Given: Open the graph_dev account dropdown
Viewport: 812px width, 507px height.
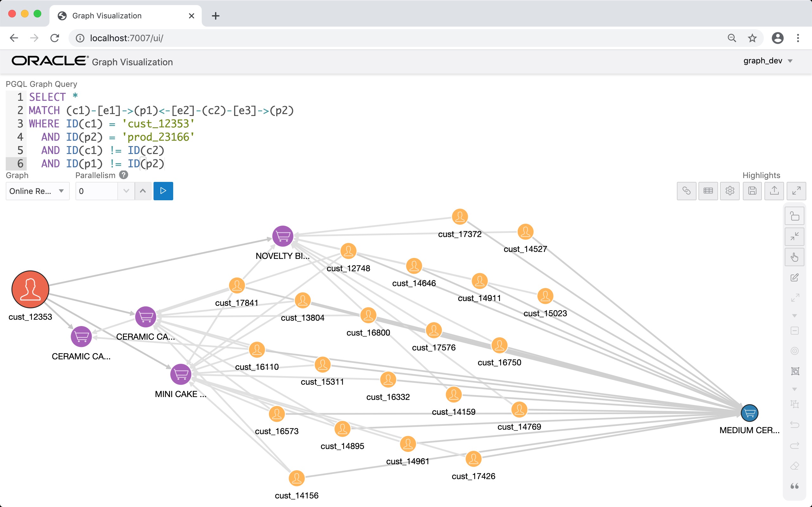Looking at the screenshot, I should point(768,61).
